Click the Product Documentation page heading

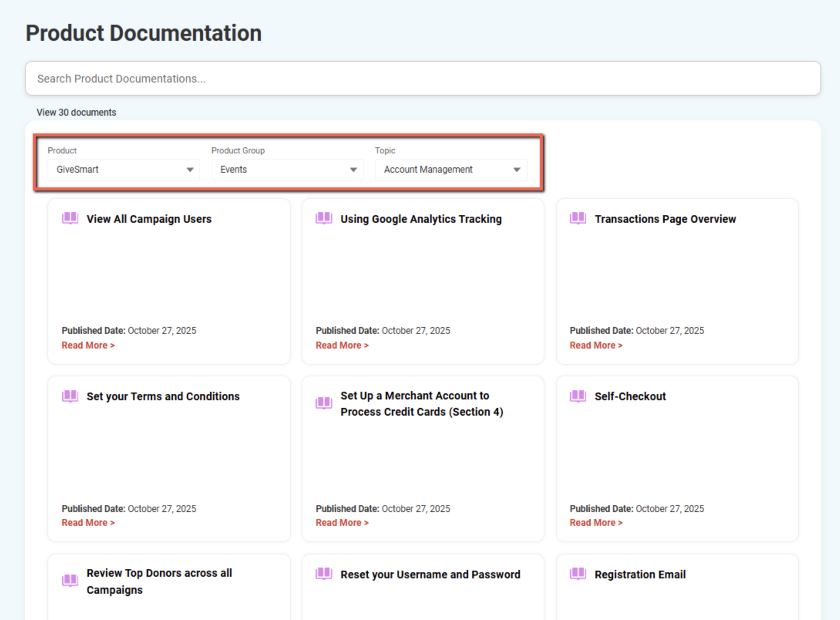click(x=144, y=33)
